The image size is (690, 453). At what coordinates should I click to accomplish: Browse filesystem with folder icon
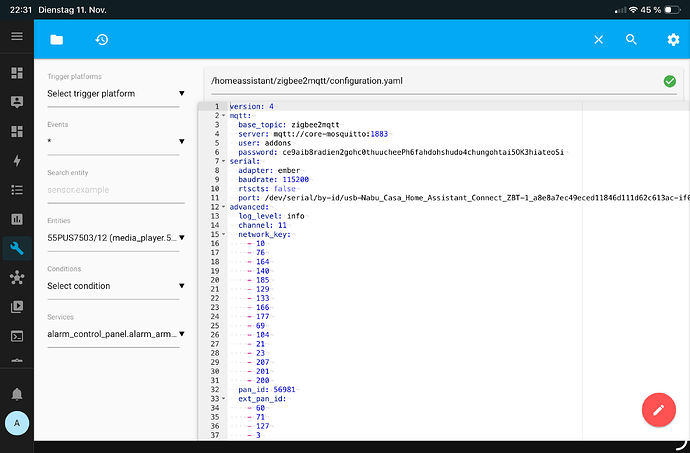pos(57,40)
